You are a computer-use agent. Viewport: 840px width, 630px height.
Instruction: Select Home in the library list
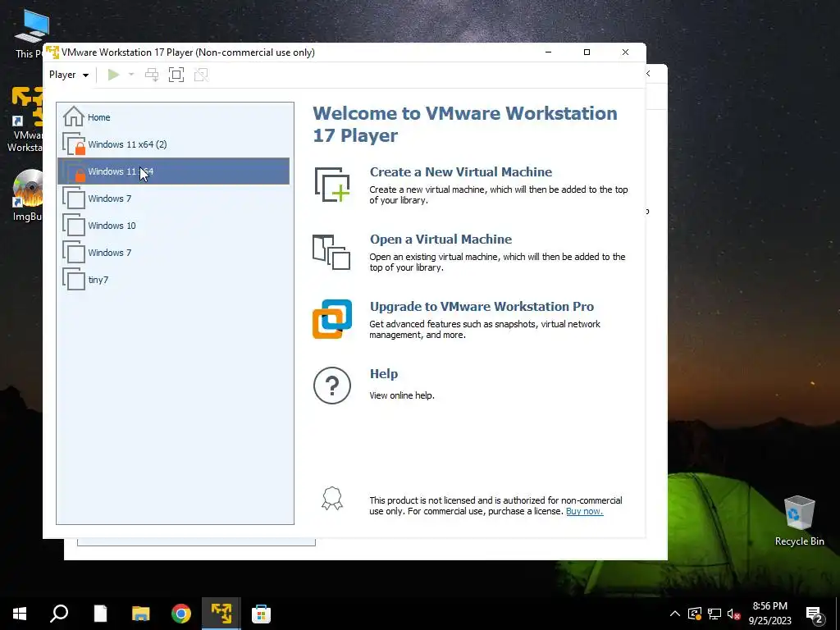pyautogui.click(x=174, y=116)
